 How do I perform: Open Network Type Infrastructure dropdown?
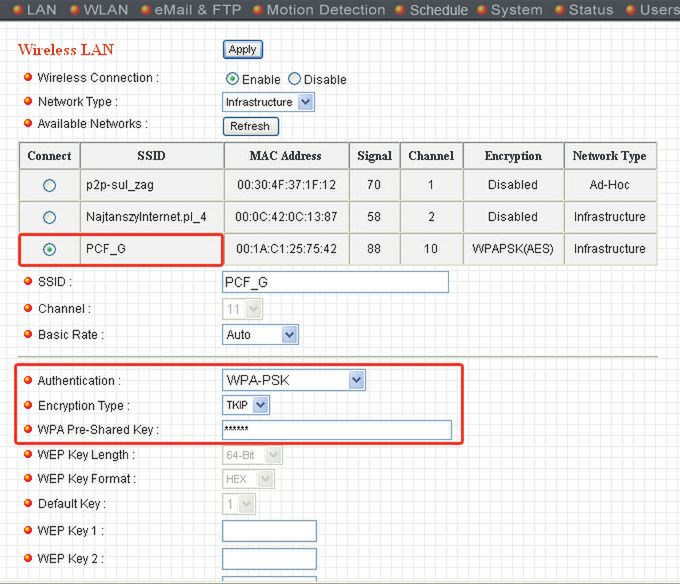[x=268, y=102]
